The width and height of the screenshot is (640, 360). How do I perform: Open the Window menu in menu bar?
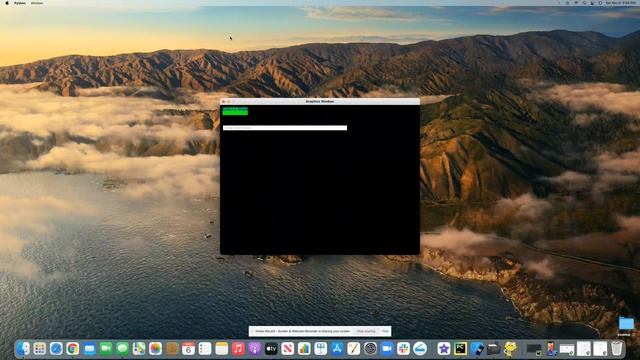[x=37, y=3]
